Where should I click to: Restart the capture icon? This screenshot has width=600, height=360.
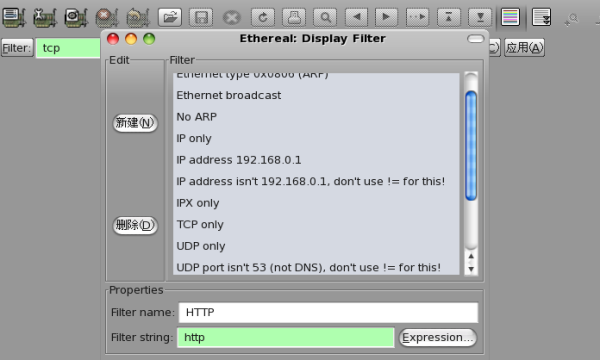click(138, 17)
